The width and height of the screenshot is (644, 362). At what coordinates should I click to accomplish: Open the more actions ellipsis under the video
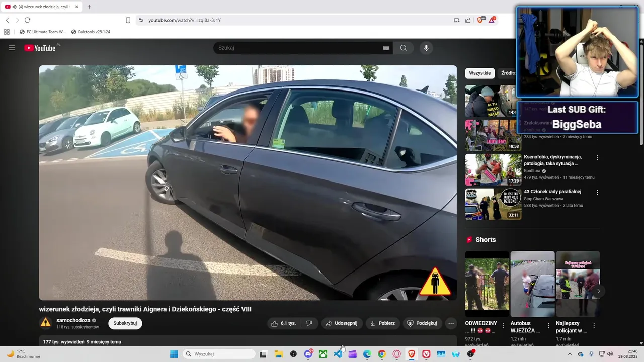point(451,323)
